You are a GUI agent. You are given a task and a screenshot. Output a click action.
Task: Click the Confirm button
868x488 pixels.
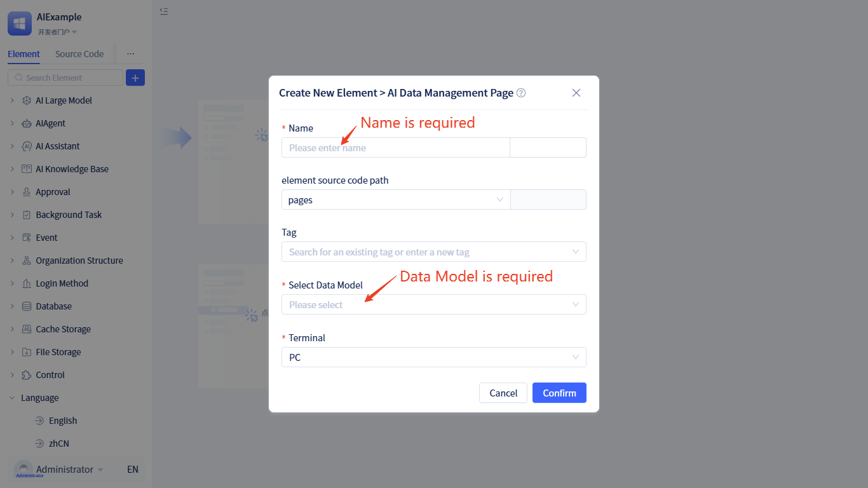tap(559, 393)
